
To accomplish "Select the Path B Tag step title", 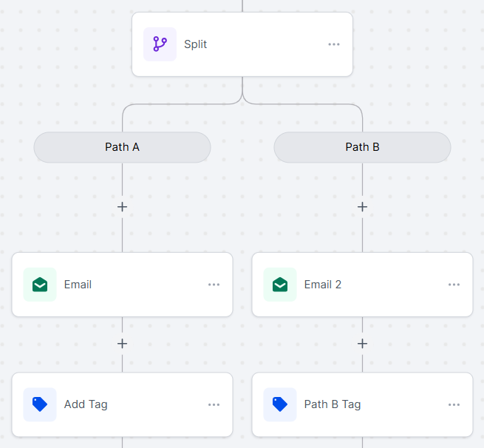I will [333, 404].
